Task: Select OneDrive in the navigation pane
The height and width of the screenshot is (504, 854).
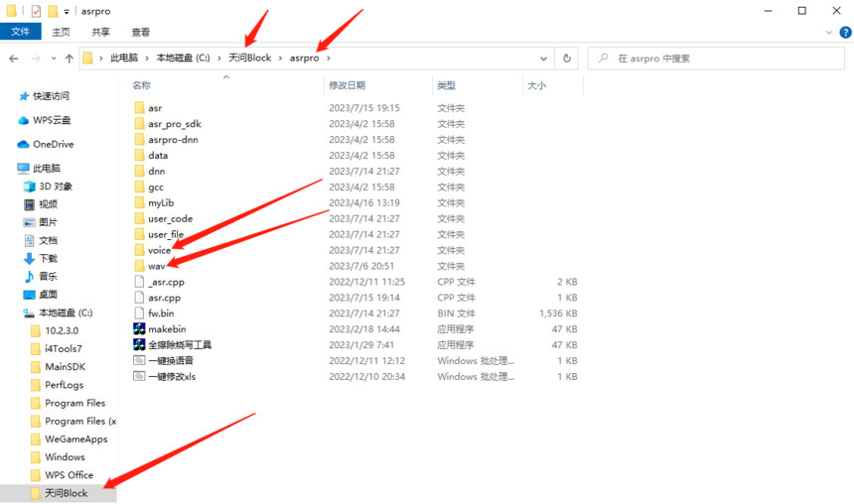Action: [x=53, y=144]
